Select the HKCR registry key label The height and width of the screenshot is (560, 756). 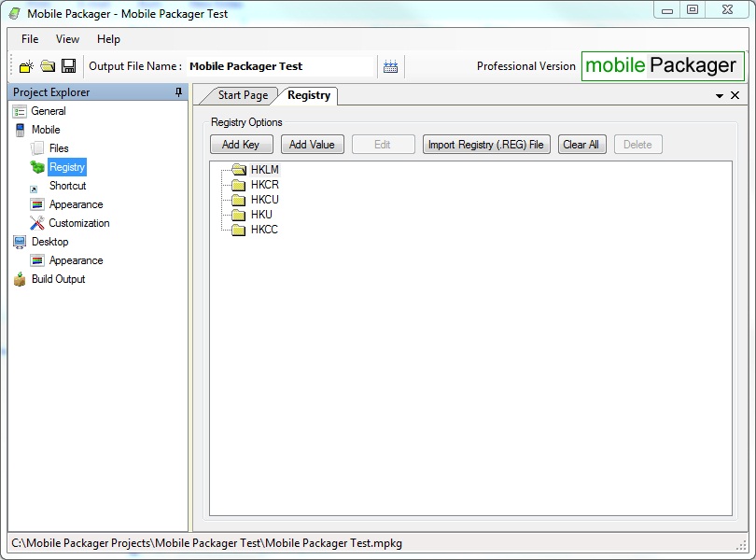coord(265,185)
